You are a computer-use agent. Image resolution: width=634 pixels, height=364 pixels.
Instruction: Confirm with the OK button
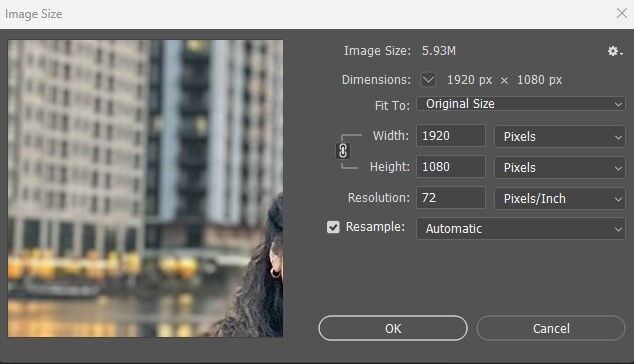tap(393, 328)
